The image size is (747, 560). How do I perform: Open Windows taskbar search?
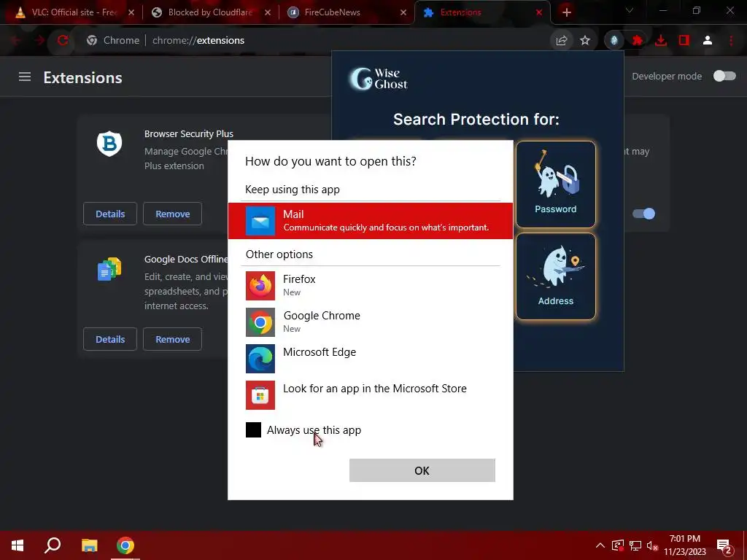click(53, 545)
